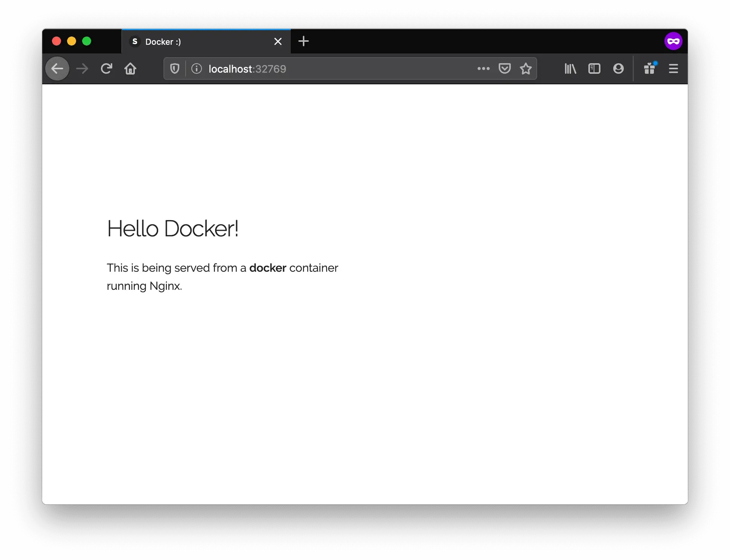Image resolution: width=730 pixels, height=560 pixels.
Task: Close the Docker :) tab
Action: coord(278,41)
